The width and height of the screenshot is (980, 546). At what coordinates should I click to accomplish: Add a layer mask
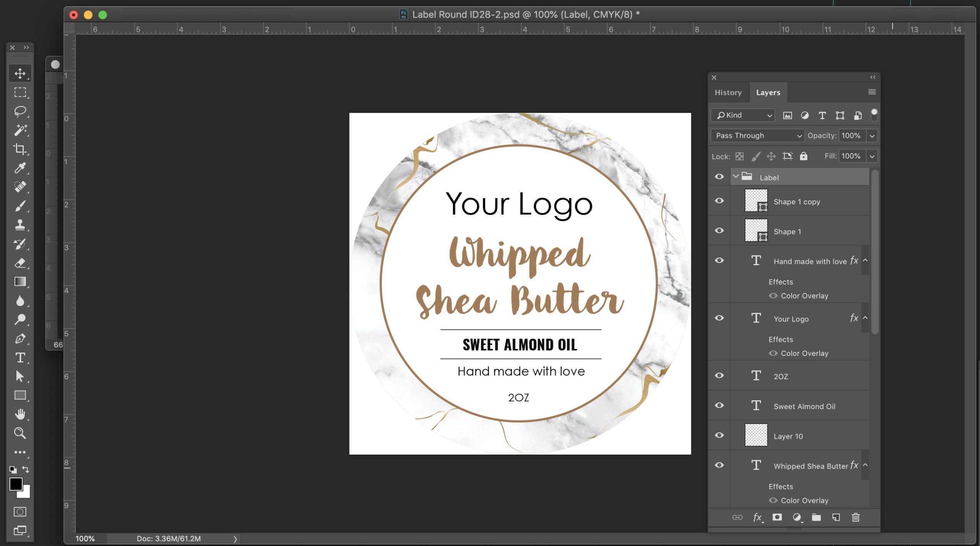point(777,517)
